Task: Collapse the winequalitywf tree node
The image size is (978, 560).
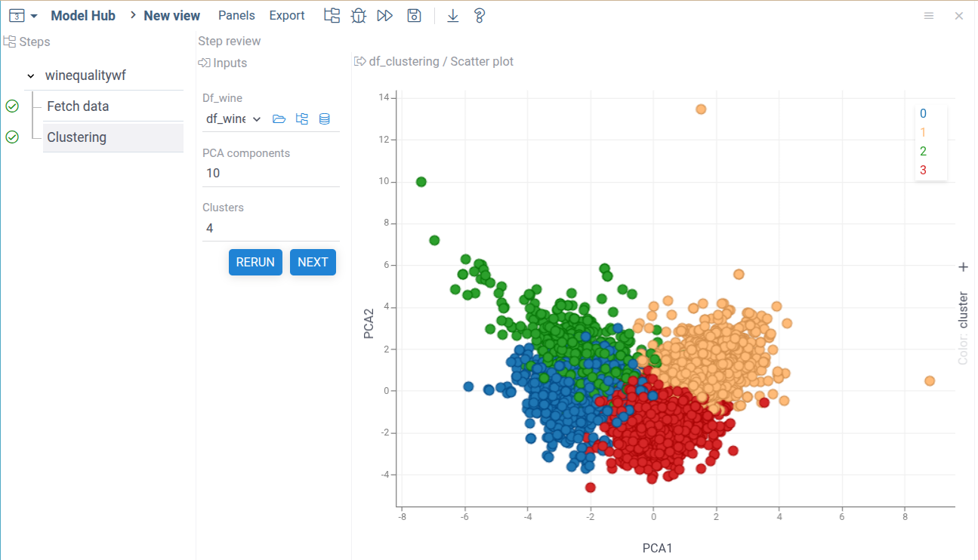Action: click(x=31, y=76)
